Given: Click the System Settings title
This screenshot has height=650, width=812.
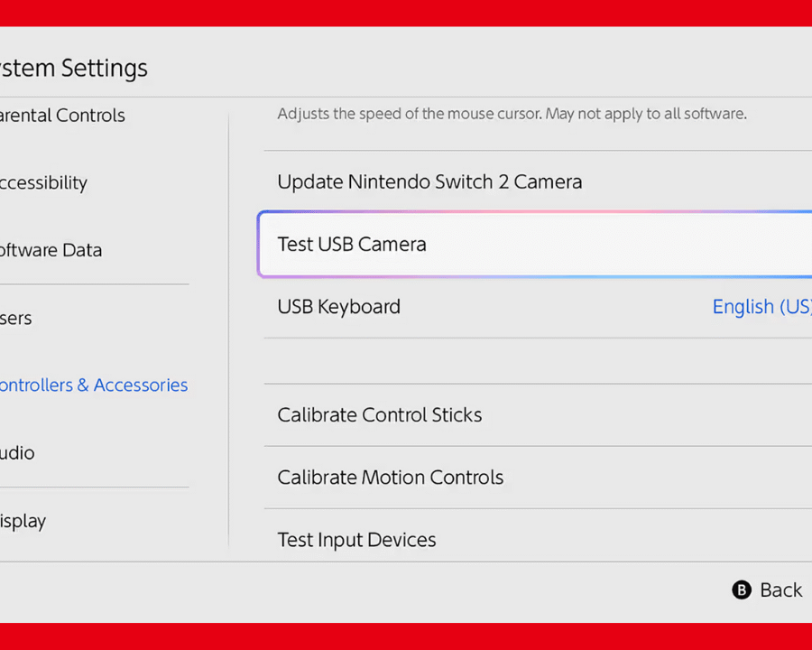Looking at the screenshot, I should point(74,69).
